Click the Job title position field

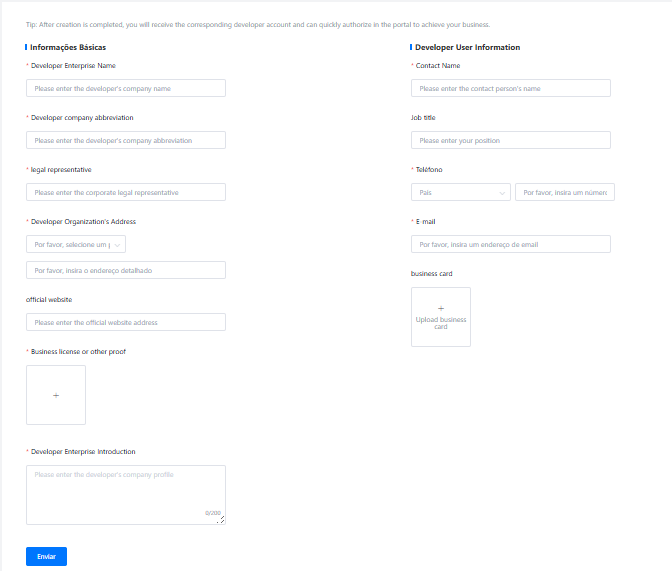click(x=510, y=140)
